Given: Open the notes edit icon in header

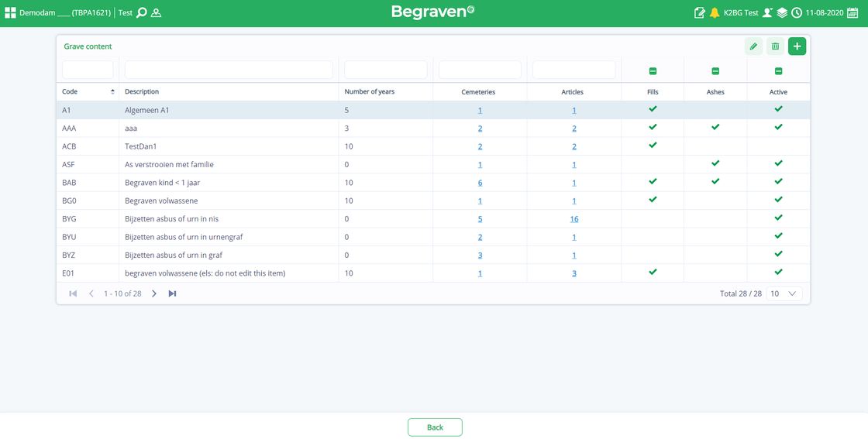Looking at the screenshot, I should click(x=700, y=12).
